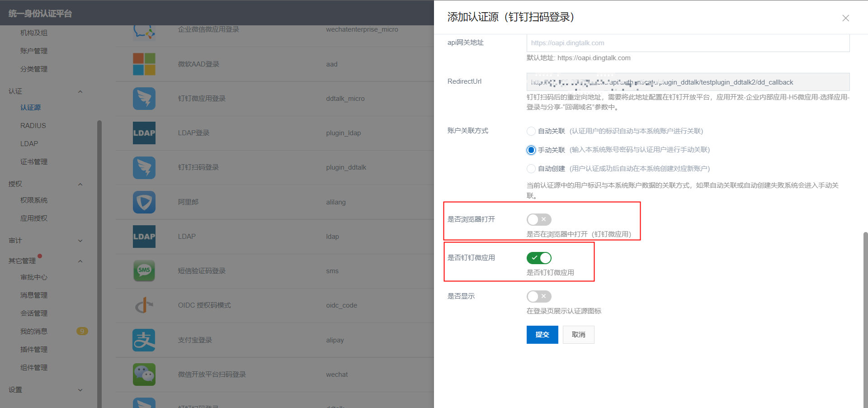
Task: Open 会话管理 in the sidebar
Action: (34, 313)
